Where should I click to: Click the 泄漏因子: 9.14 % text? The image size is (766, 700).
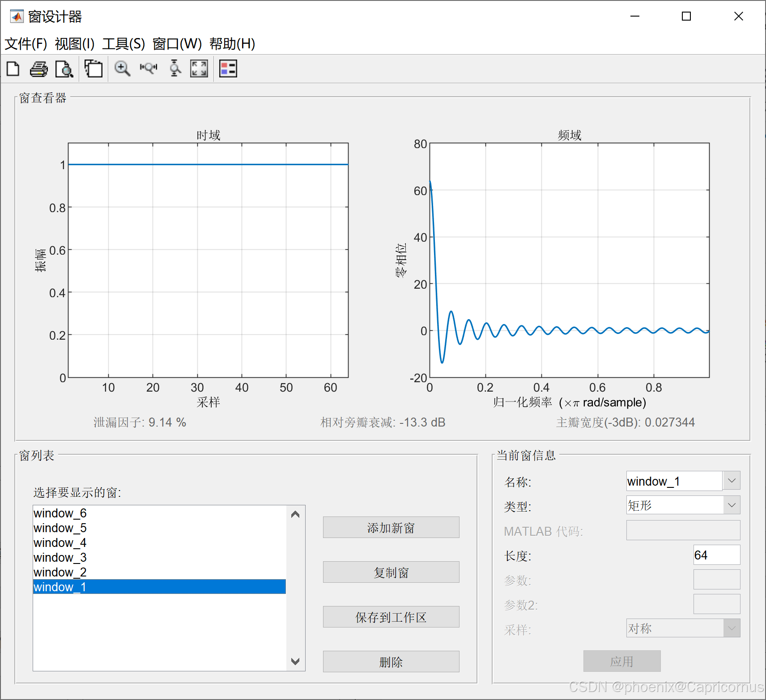click(140, 422)
